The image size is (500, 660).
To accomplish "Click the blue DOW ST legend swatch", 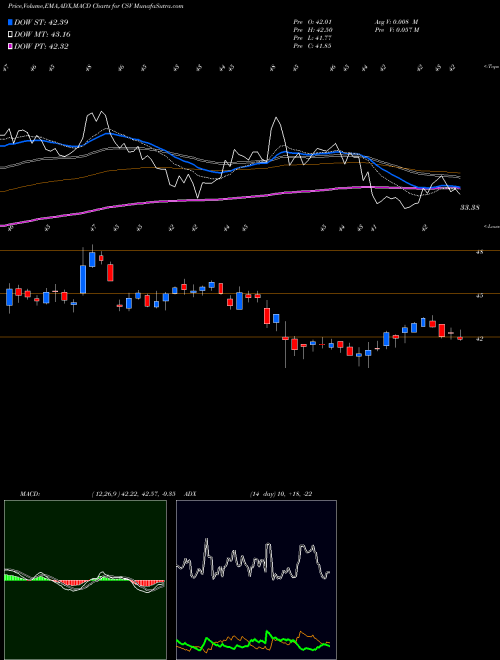I will pos(11,22).
